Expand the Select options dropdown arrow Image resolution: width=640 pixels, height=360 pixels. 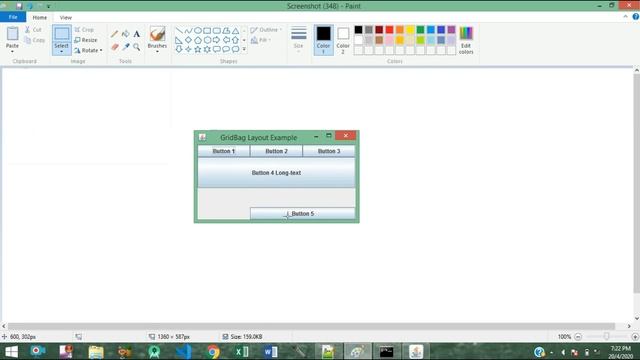point(62,51)
